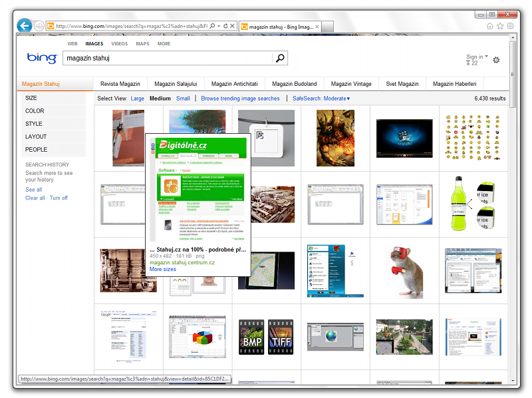Viewport: 532px width, 398px height.
Task: Select Medium image view
Action: [x=160, y=99]
